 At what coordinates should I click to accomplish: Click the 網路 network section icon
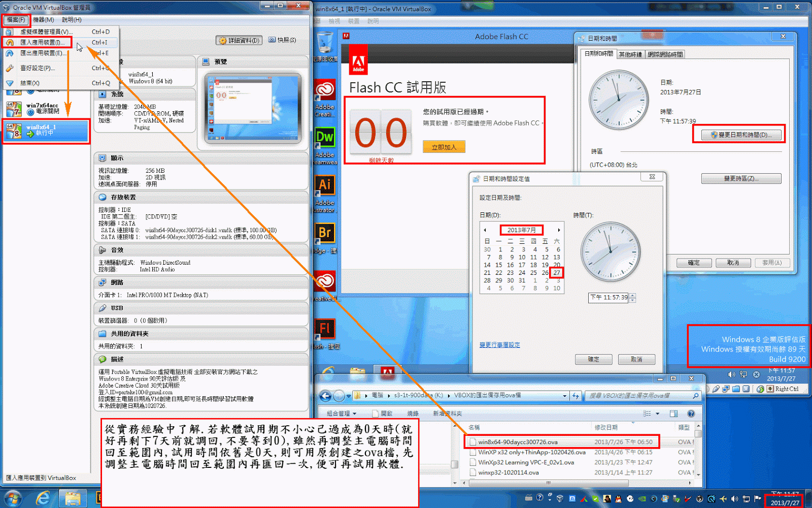103,282
